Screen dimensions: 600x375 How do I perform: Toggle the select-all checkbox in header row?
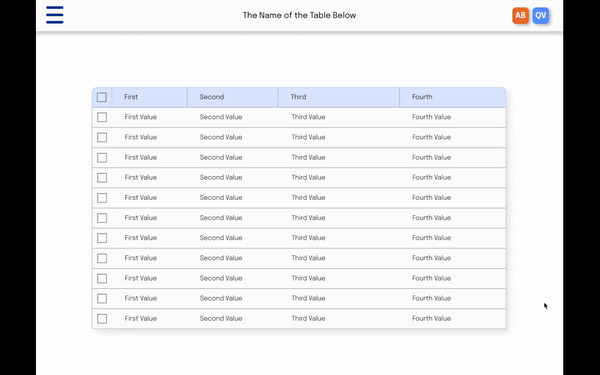coord(102,97)
